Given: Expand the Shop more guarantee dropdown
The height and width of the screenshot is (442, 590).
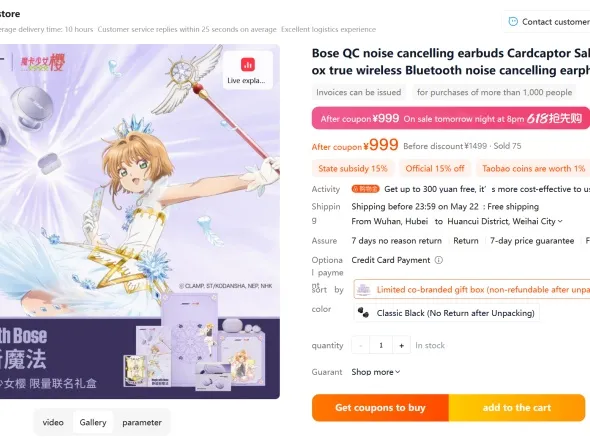Looking at the screenshot, I should [x=376, y=372].
